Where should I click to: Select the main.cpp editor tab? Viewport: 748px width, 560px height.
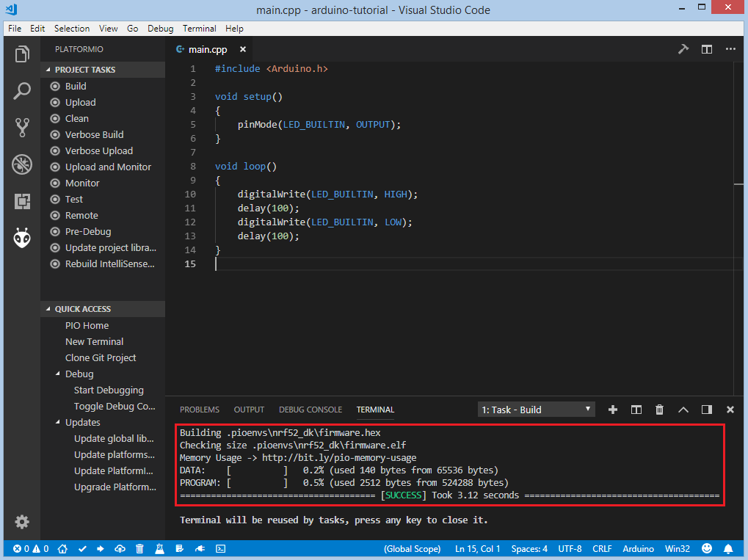(x=208, y=49)
